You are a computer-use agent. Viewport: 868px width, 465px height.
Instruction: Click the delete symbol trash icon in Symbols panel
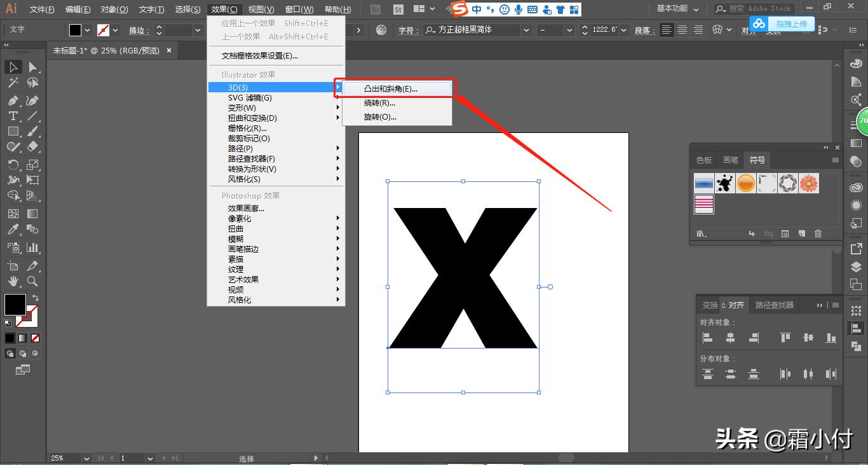tap(818, 233)
